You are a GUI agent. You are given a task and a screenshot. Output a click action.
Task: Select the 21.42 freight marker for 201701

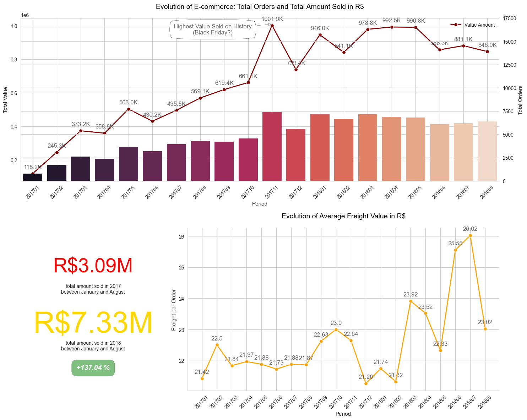202,379
